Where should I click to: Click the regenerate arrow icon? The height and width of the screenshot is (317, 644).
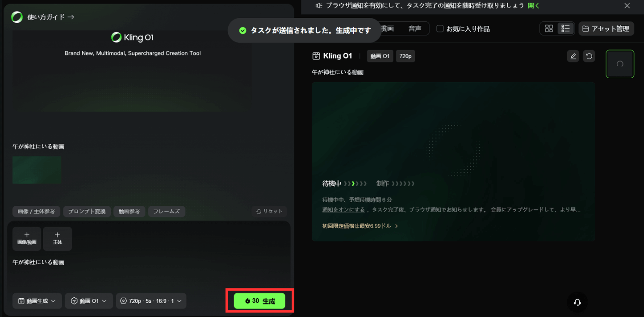(589, 56)
